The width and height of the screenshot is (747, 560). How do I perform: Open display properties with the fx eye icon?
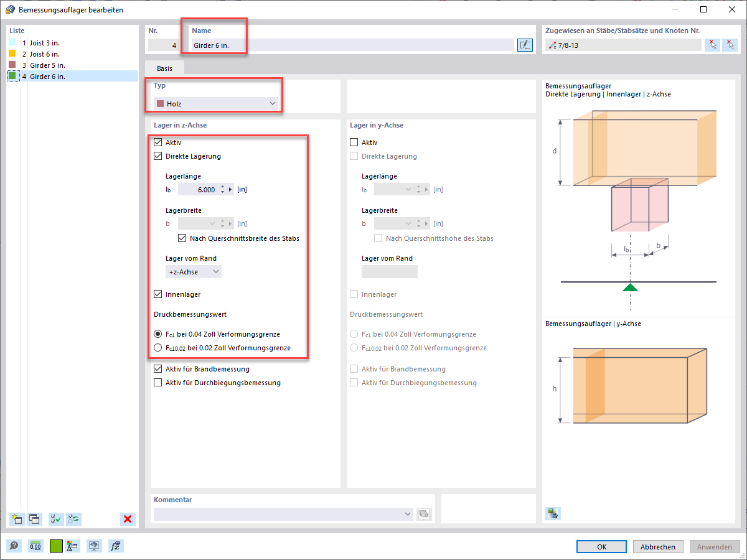(x=115, y=546)
